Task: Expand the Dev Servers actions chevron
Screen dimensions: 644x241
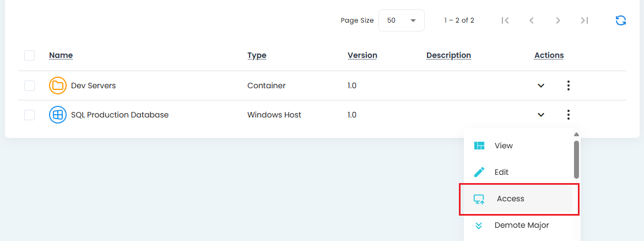Action: [541, 85]
